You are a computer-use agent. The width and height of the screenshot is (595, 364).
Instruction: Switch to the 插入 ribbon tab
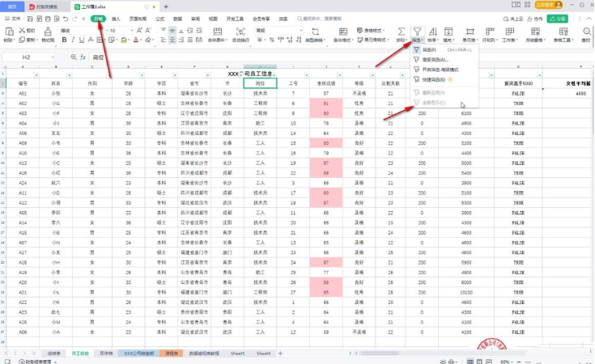click(x=117, y=17)
